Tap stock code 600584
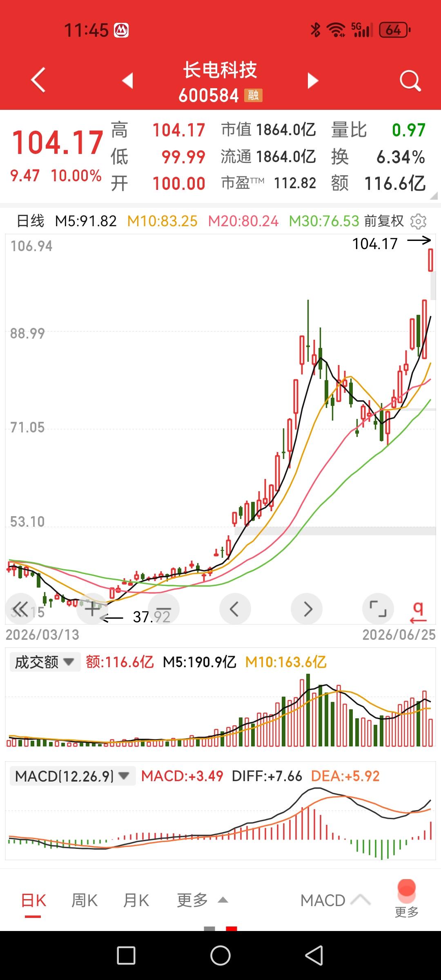The height and width of the screenshot is (980, 441). 209,96
